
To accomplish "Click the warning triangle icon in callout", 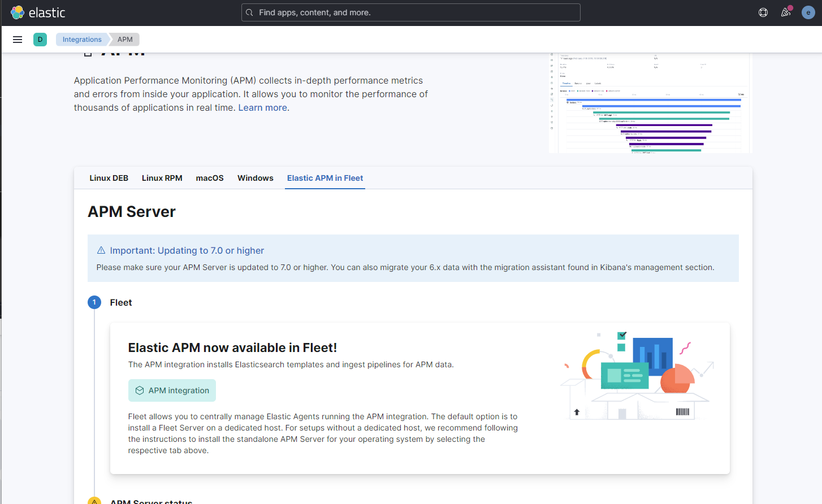I will (101, 250).
